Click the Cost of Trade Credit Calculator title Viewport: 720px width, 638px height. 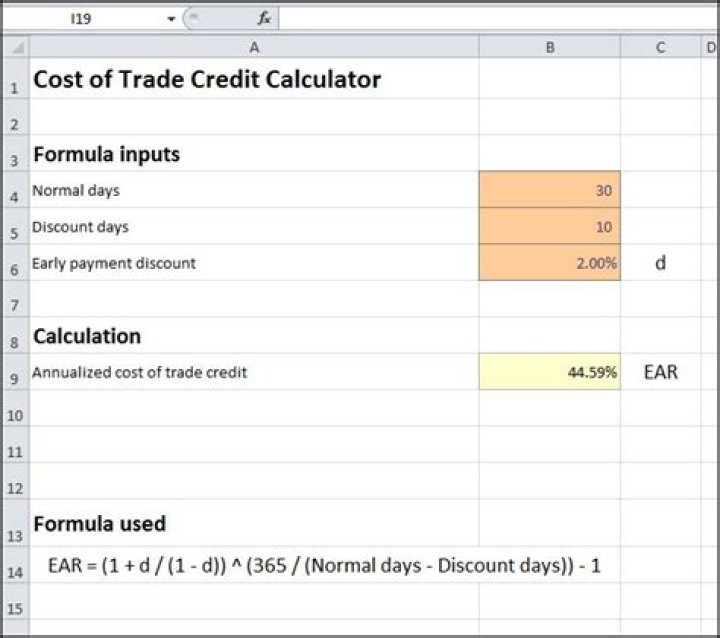pos(207,80)
